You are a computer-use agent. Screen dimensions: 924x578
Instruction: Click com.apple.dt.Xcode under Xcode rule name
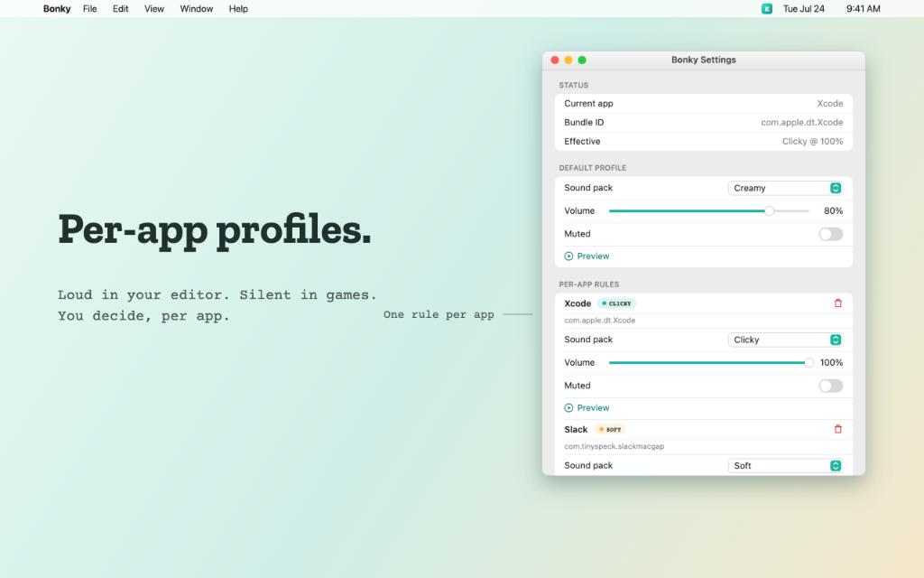[599, 321]
